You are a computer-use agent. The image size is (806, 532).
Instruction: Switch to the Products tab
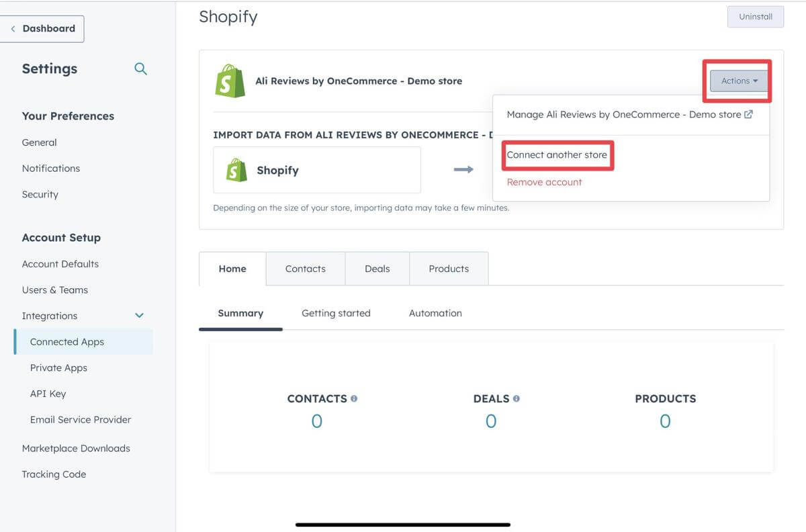pos(449,269)
